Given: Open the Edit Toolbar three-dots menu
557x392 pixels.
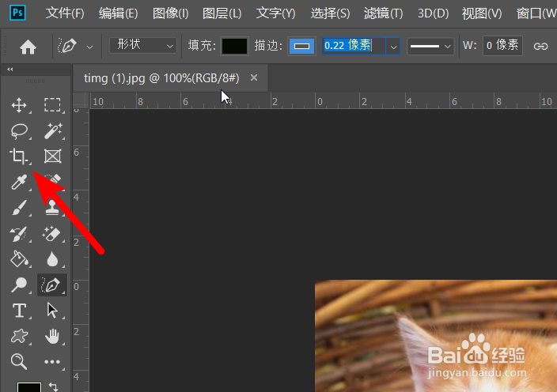Looking at the screenshot, I should (52, 362).
